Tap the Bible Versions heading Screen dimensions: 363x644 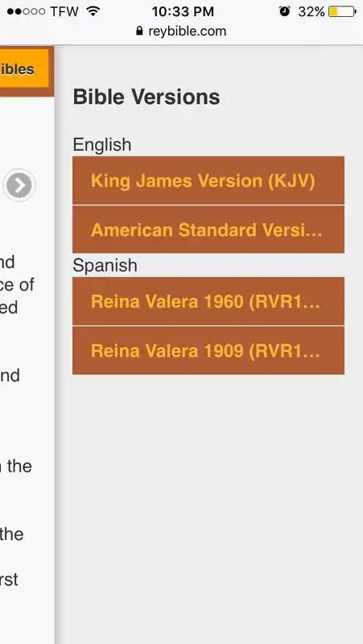click(146, 97)
